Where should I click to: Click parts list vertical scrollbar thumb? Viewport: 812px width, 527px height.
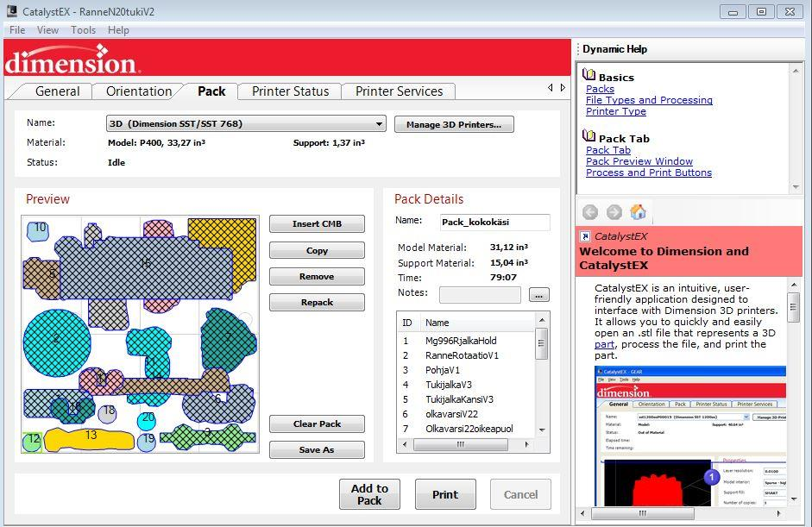541,344
